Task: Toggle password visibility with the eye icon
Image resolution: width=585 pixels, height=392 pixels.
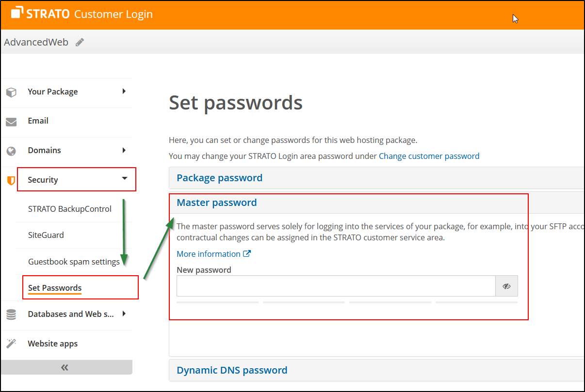Action: pyautogui.click(x=506, y=286)
